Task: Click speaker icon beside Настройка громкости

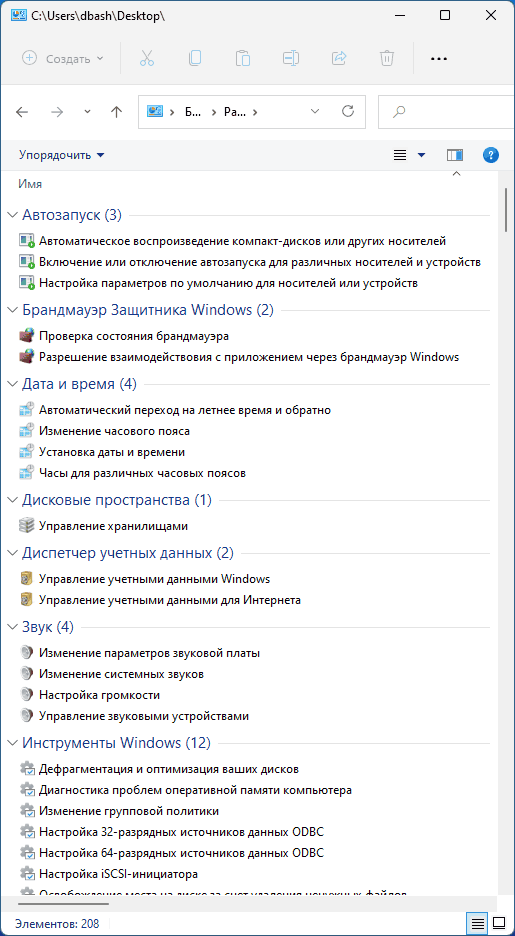Action: tap(26, 695)
